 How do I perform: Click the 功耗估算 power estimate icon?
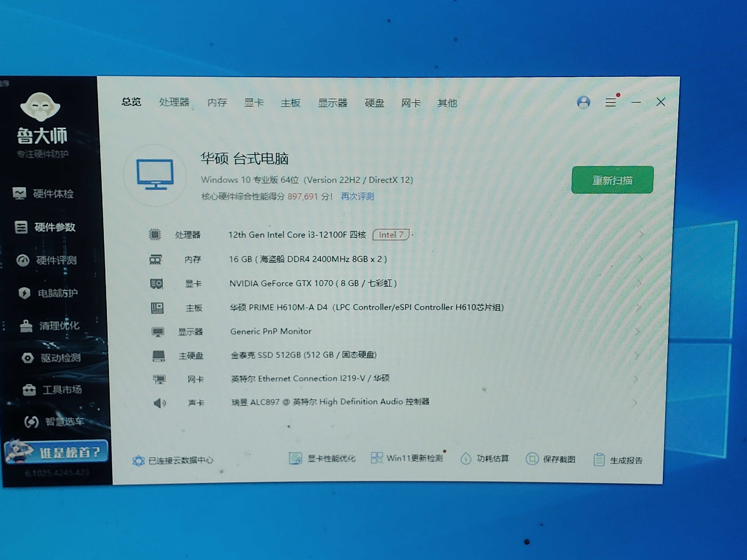pos(466,458)
